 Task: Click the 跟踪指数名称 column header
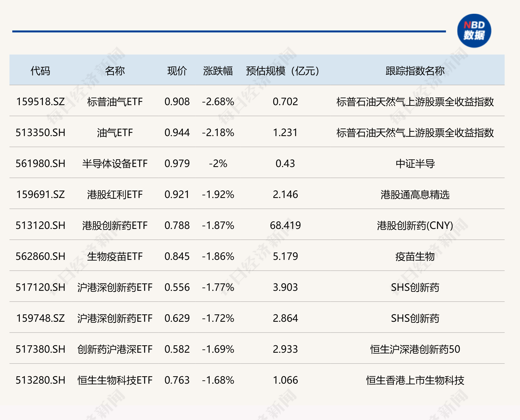(x=415, y=71)
